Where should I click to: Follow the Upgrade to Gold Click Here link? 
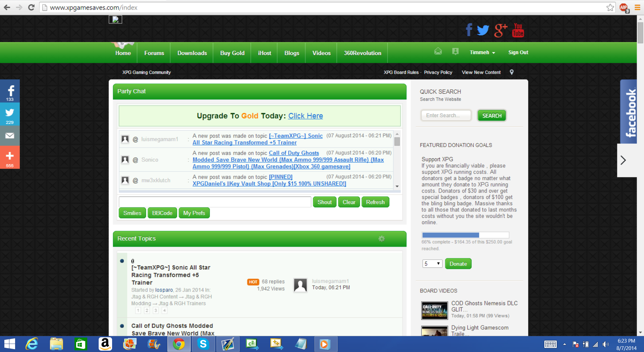click(x=305, y=116)
